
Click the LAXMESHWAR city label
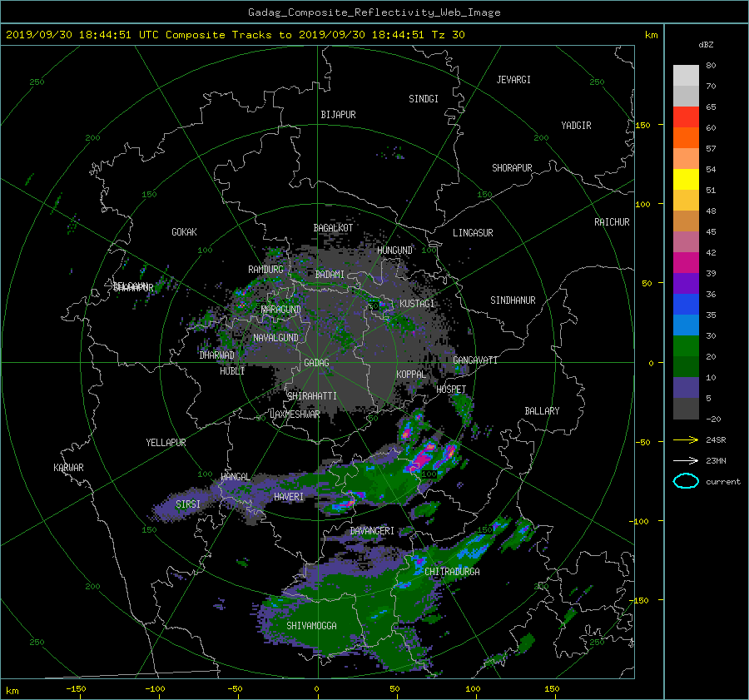[295, 415]
